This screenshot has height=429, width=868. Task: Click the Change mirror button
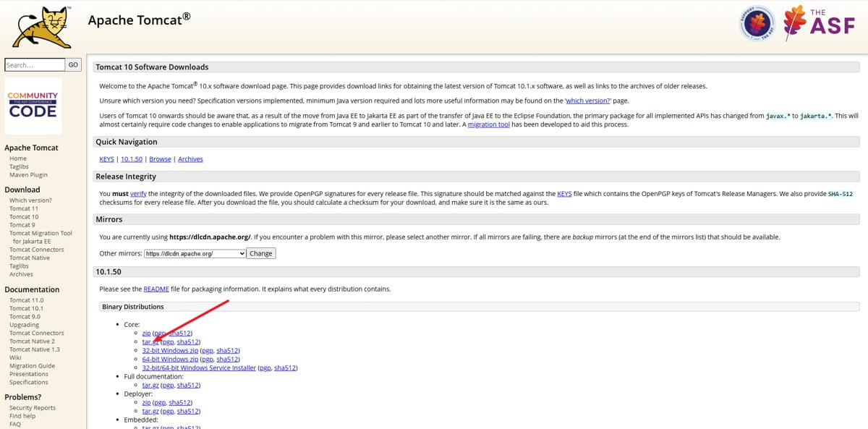click(x=260, y=254)
